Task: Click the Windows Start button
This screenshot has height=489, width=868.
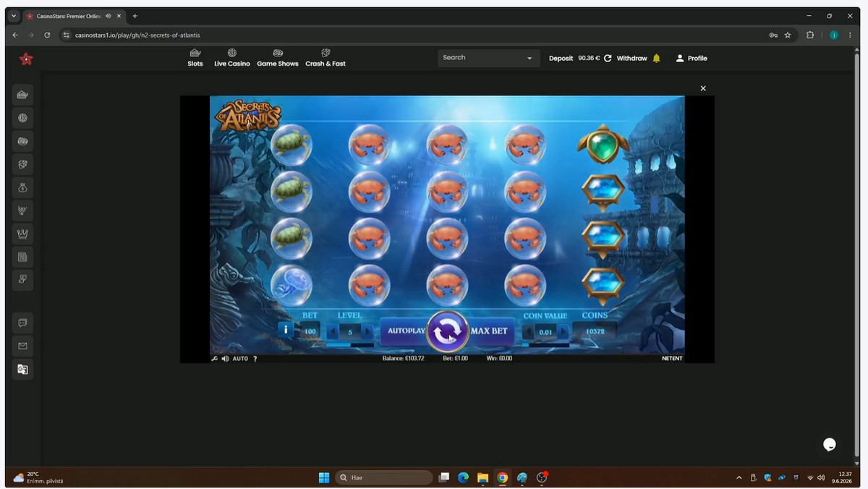Action: pos(324,477)
